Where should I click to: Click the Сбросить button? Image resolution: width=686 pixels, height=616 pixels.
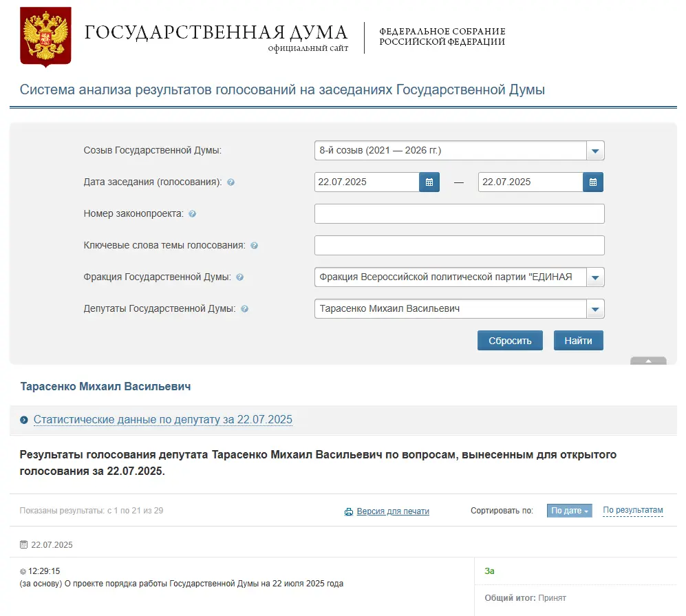click(510, 341)
